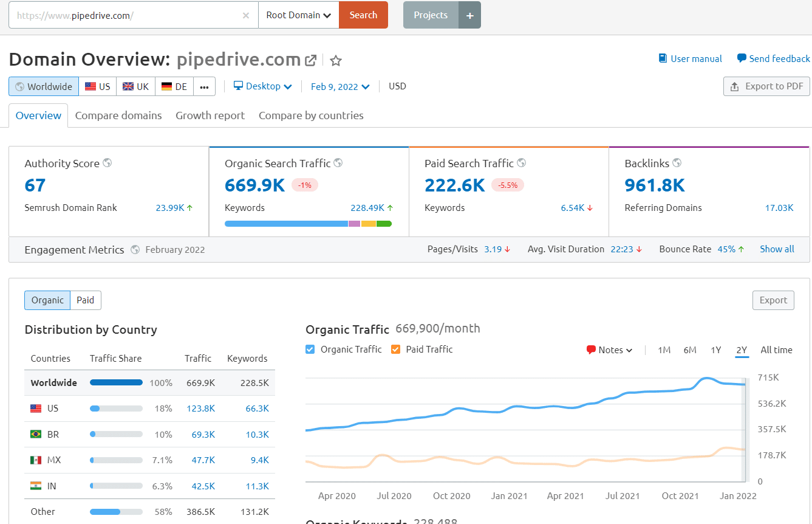Click the Organic Search Traffic value 669.9K
The height and width of the screenshot is (524, 812).
point(254,185)
